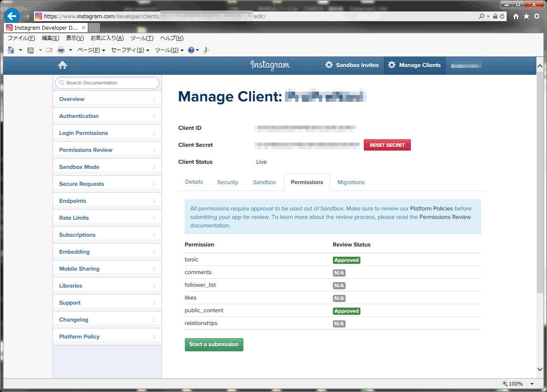Image resolution: width=547 pixels, height=392 pixels.
Task: Open Sandbox Invites in header
Action: tap(352, 65)
